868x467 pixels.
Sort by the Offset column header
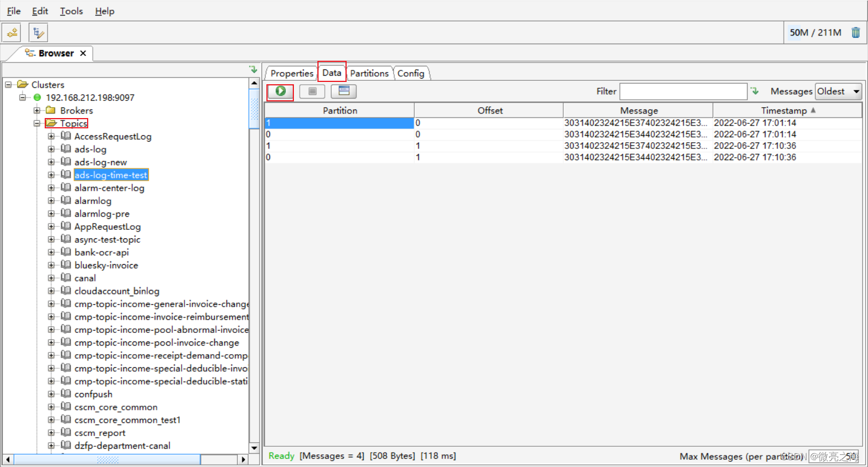(490, 110)
